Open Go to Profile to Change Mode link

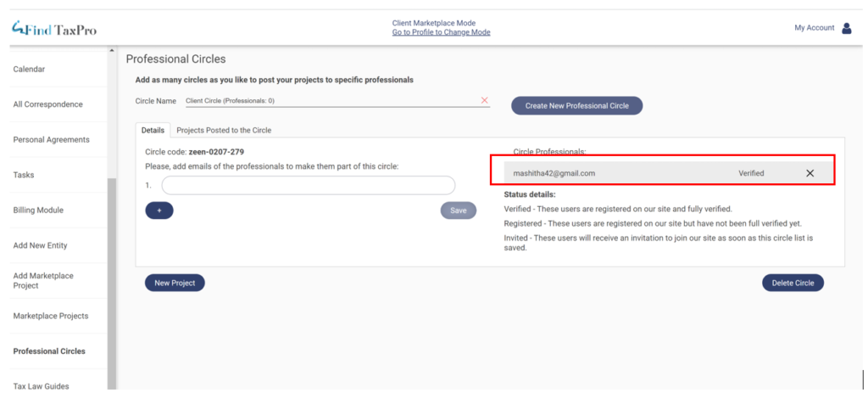(441, 33)
